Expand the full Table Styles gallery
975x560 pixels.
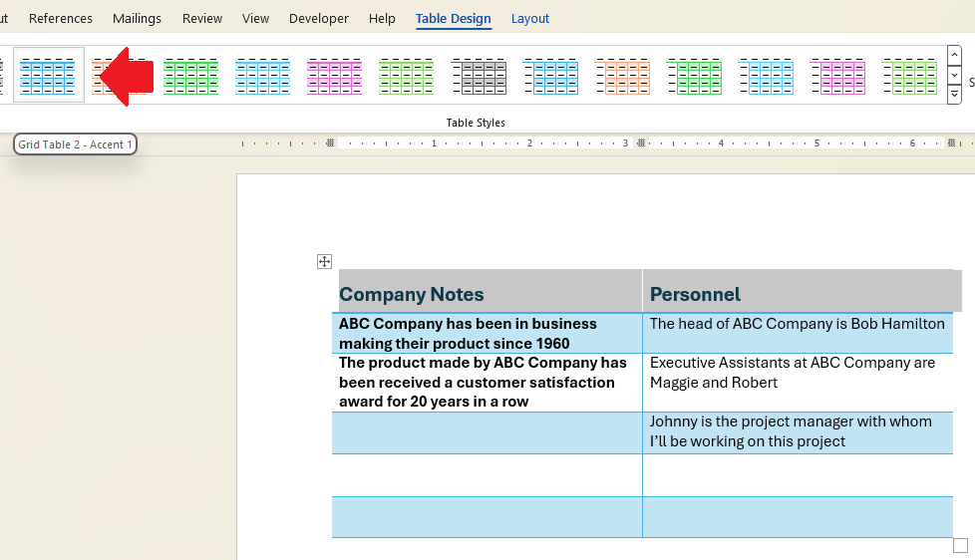[x=954, y=95]
